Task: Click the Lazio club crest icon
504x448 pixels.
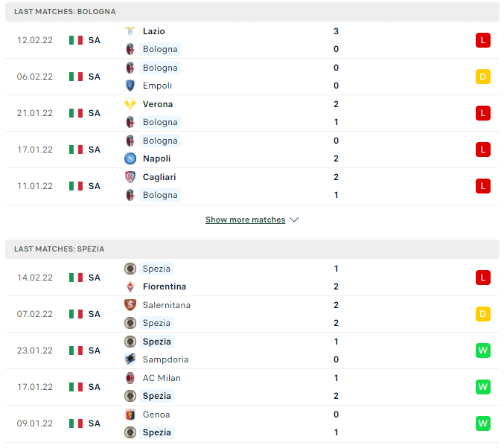Action: click(x=130, y=31)
